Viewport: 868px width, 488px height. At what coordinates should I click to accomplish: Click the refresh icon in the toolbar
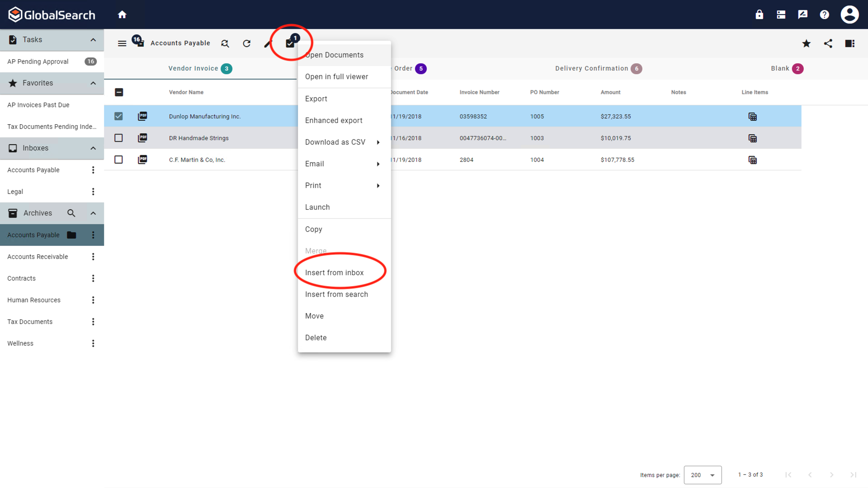247,43
